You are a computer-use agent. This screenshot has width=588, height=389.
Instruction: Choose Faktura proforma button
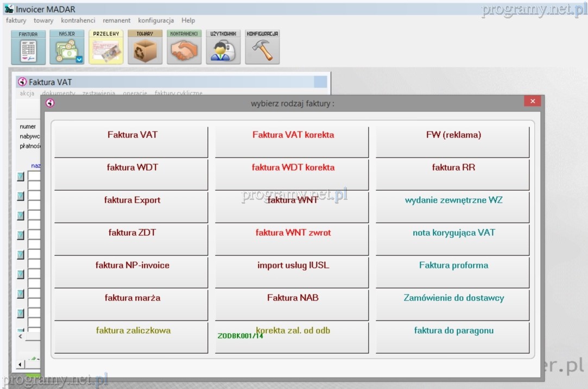click(453, 272)
